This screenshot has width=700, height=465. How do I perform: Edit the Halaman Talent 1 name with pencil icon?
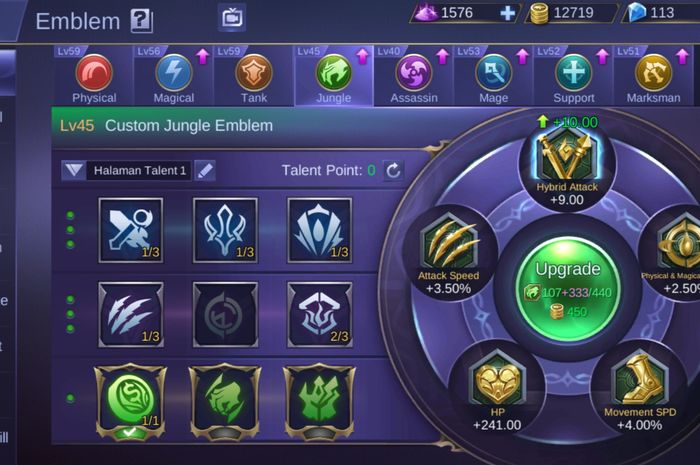coord(205,170)
